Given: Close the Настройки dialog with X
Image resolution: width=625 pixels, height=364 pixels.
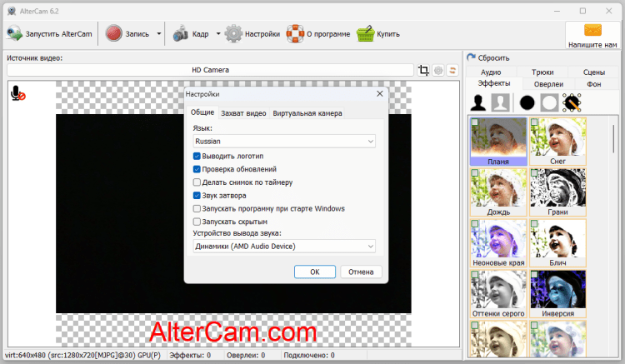Looking at the screenshot, I should 379,93.
